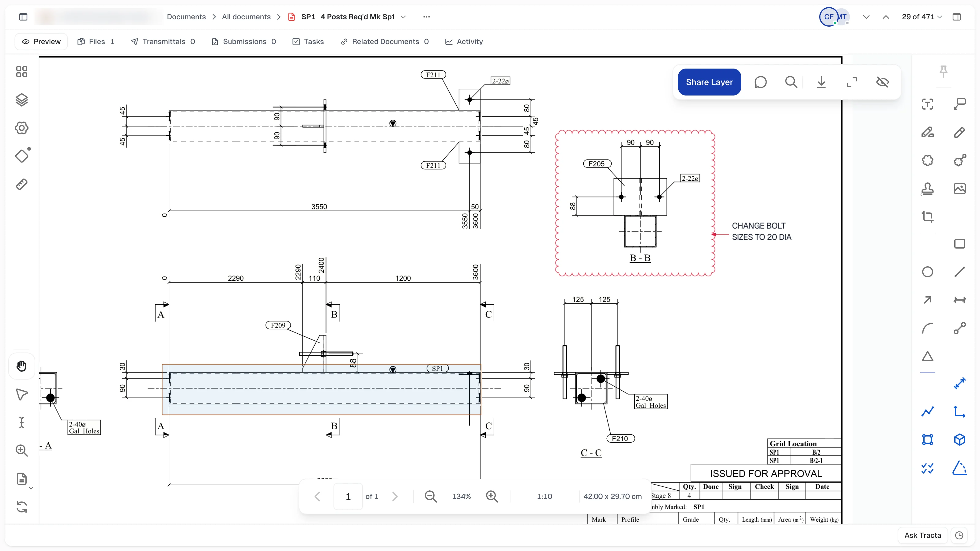Select the text box markup tool

click(928, 104)
